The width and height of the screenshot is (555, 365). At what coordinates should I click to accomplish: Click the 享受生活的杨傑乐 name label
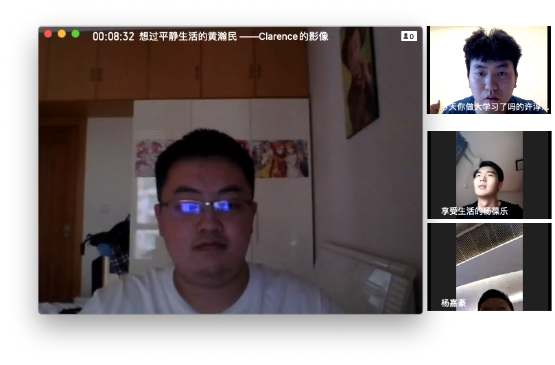(x=474, y=211)
